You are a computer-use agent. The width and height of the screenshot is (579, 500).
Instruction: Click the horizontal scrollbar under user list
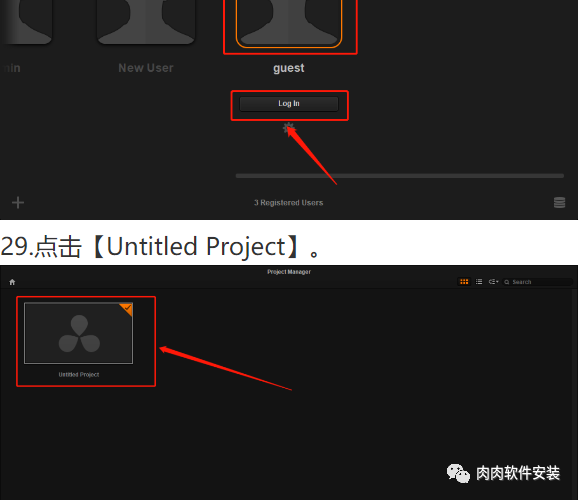pos(400,176)
